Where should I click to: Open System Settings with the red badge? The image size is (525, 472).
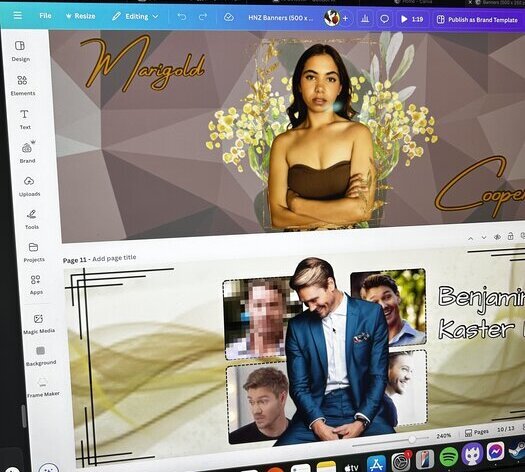tap(401, 461)
